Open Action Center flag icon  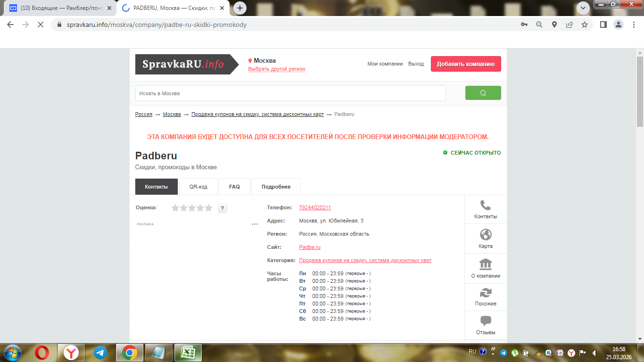click(x=583, y=353)
